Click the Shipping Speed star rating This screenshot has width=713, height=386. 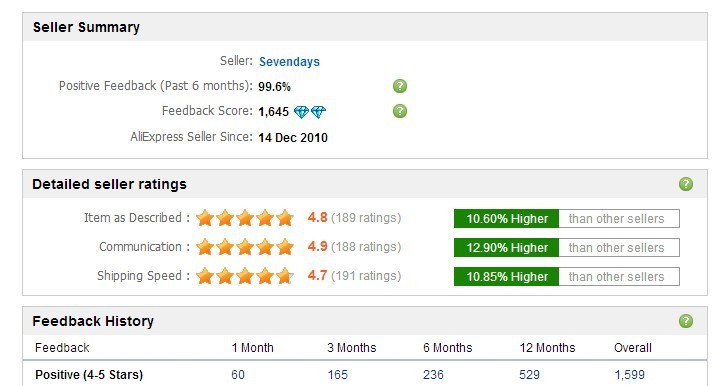(x=245, y=276)
